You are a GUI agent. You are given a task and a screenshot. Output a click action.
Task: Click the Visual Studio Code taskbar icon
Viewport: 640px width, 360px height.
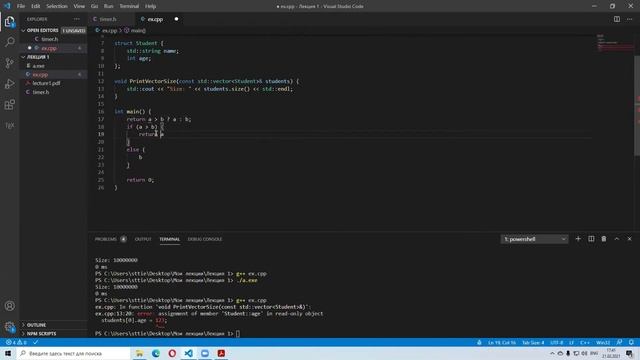pos(189,353)
